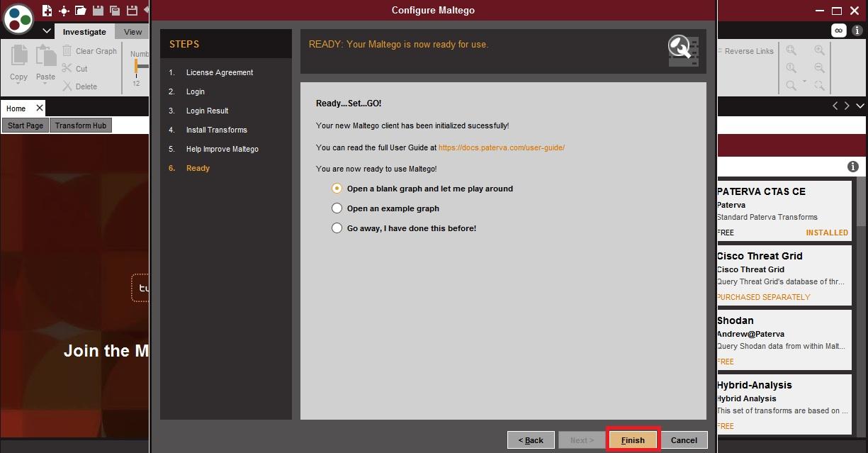This screenshot has height=453, width=868.
Task: Open the docs.paterva.com user guide link
Action: pyautogui.click(x=501, y=148)
